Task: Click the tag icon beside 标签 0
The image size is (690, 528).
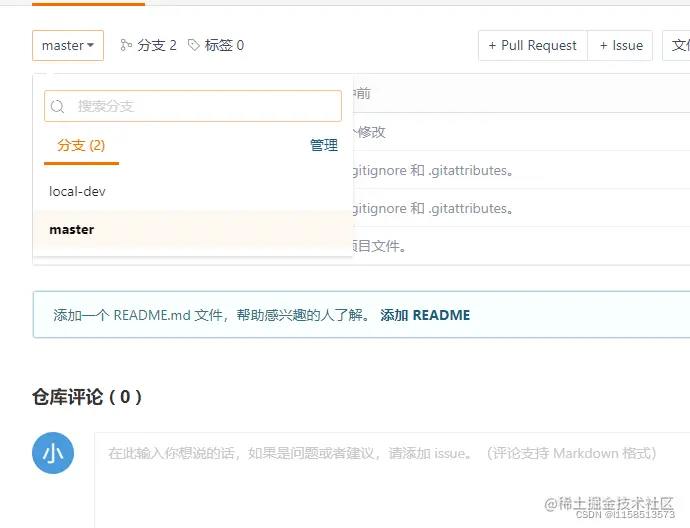Action: 194,45
